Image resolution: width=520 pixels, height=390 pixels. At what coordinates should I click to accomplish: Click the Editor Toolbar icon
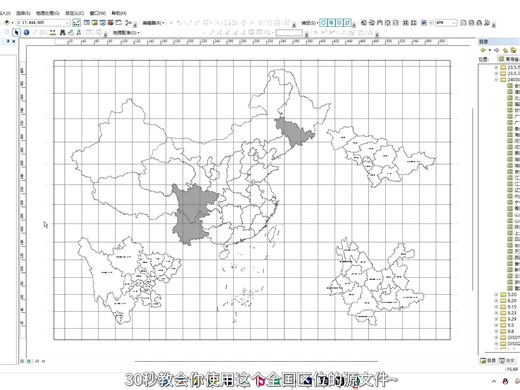click(76, 23)
